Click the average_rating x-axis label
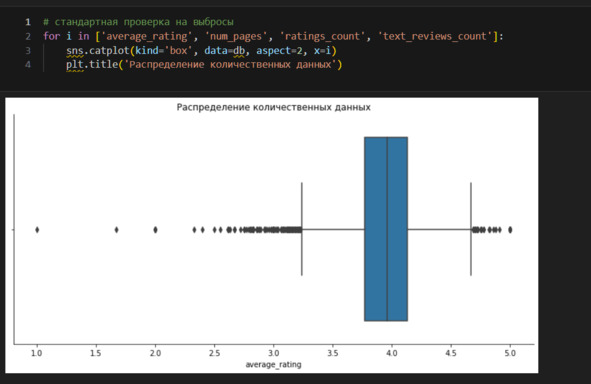The height and width of the screenshot is (384, 591). (x=273, y=365)
